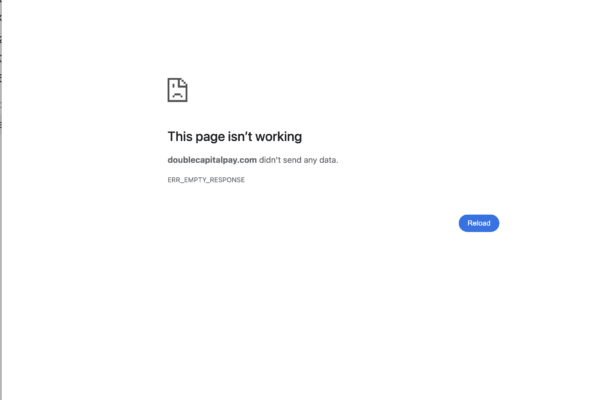The height and width of the screenshot is (400, 600).
Task: Click the frowning mouth on the error icon
Action: coord(177,95)
